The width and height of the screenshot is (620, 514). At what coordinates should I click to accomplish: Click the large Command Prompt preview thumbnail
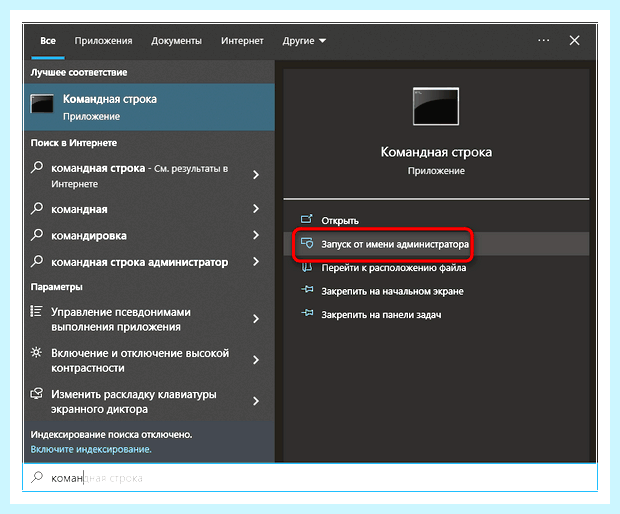[x=436, y=106]
